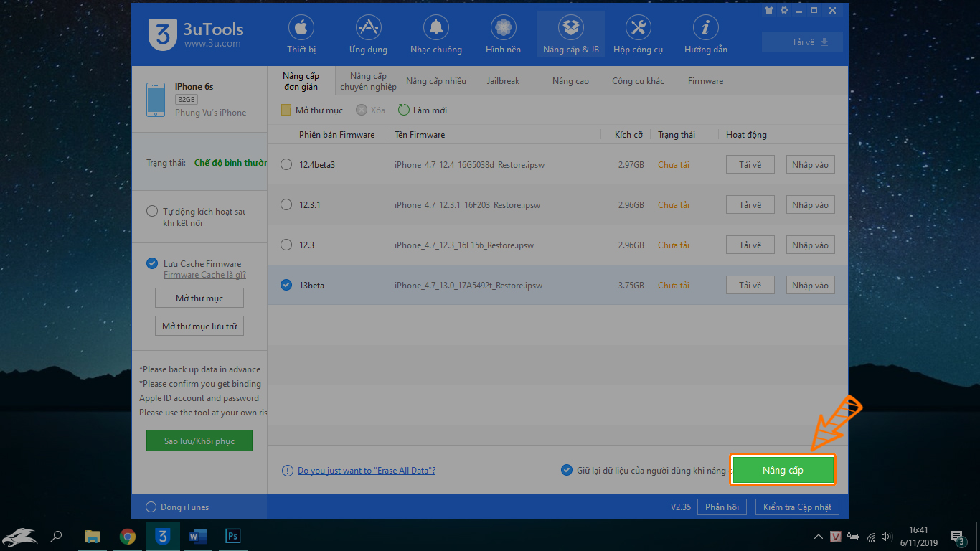Select the 12.3.1 firmware radio button
Image resolution: width=980 pixels, height=551 pixels.
click(286, 205)
